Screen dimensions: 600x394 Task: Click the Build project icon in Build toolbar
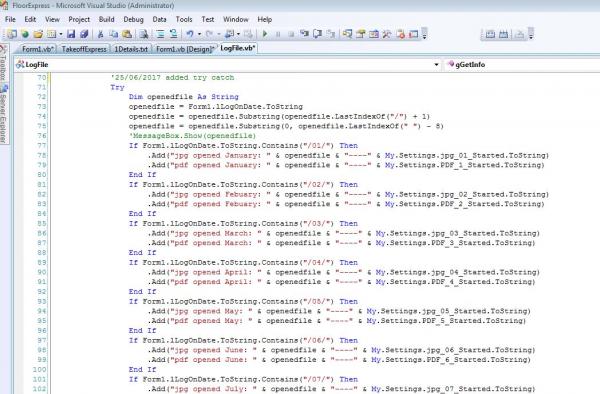point(490,34)
